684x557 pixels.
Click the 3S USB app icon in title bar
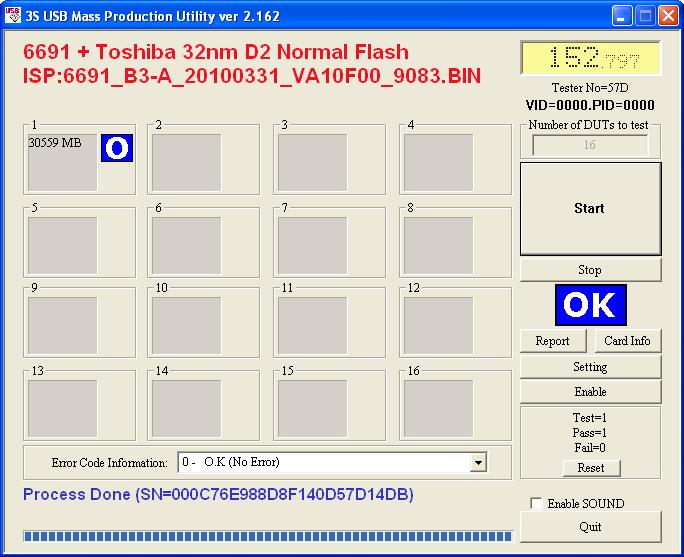tap(13, 15)
